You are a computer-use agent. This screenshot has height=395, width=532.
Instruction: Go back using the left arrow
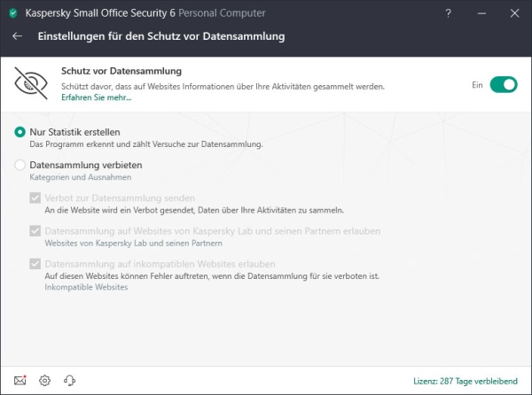pos(17,36)
